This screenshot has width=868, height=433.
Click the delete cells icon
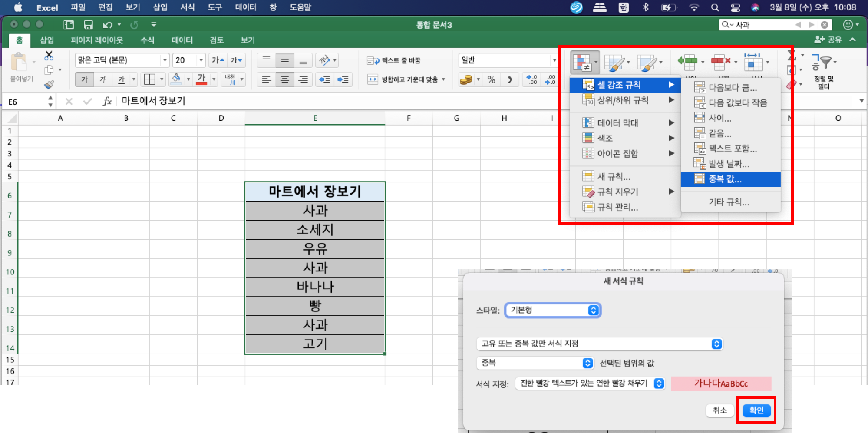(721, 62)
